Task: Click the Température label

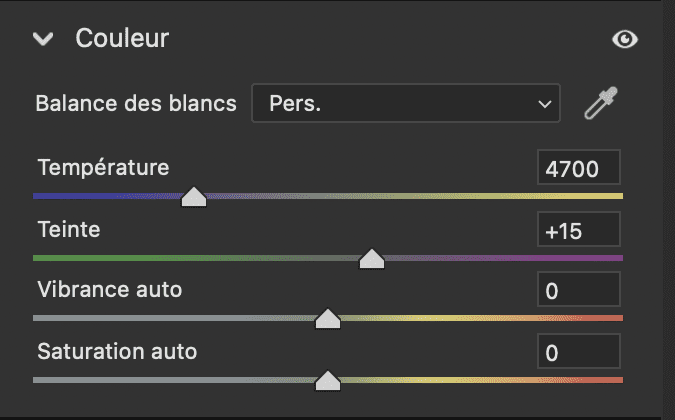Action: pyautogui.click(x=103, y=166)
